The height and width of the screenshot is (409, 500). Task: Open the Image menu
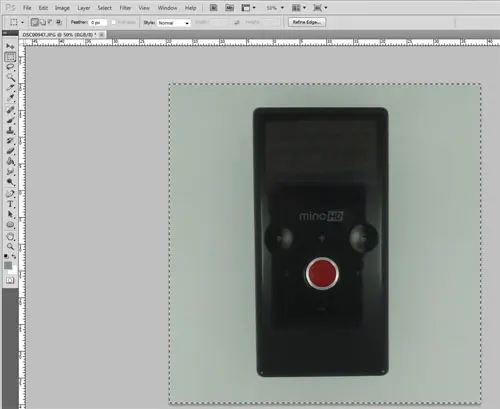[x=62, y=8]
